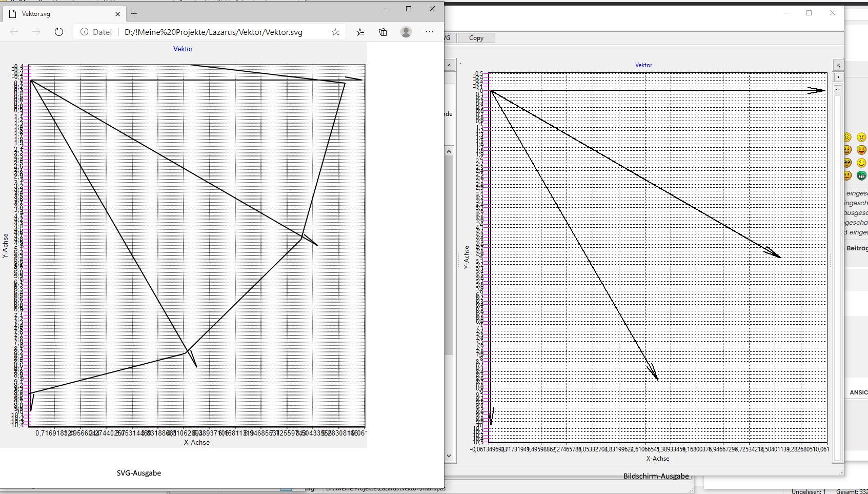Viewport: 868px width, 494px height.
Task: Open the browser Favorites list
Action: pyautogui.click(x=360, y=32)
